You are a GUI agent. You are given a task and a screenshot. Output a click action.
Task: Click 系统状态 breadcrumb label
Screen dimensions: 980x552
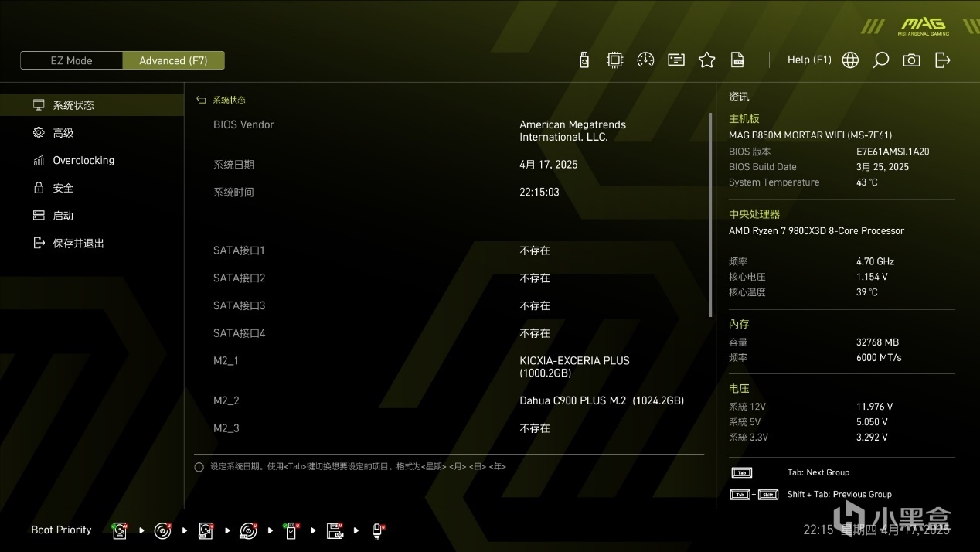point(229,100)
